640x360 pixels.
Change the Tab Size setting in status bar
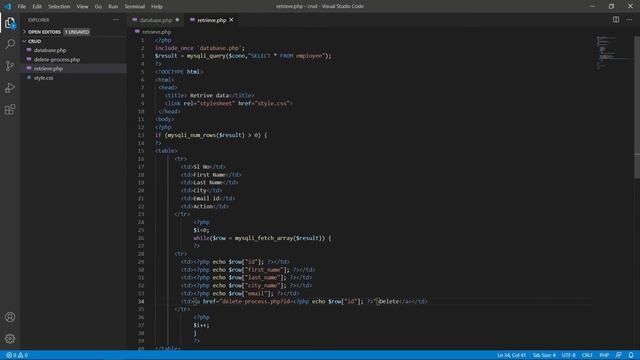[x=544, y=355]
